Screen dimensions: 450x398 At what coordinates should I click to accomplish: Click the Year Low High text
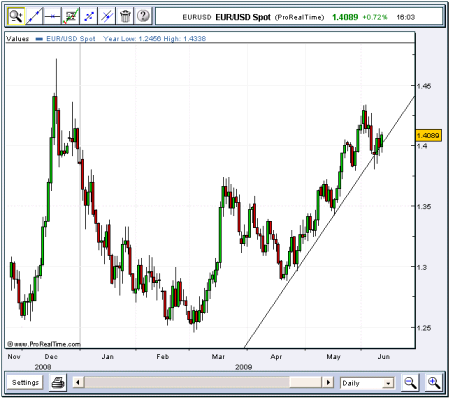tap(154, 39)
